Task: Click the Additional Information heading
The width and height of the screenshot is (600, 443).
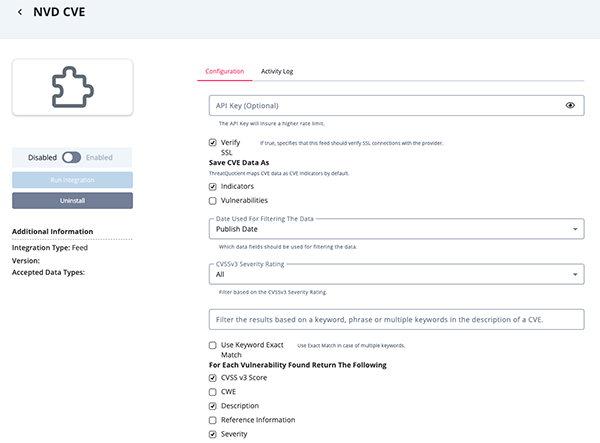Action: tap(52, 231)
